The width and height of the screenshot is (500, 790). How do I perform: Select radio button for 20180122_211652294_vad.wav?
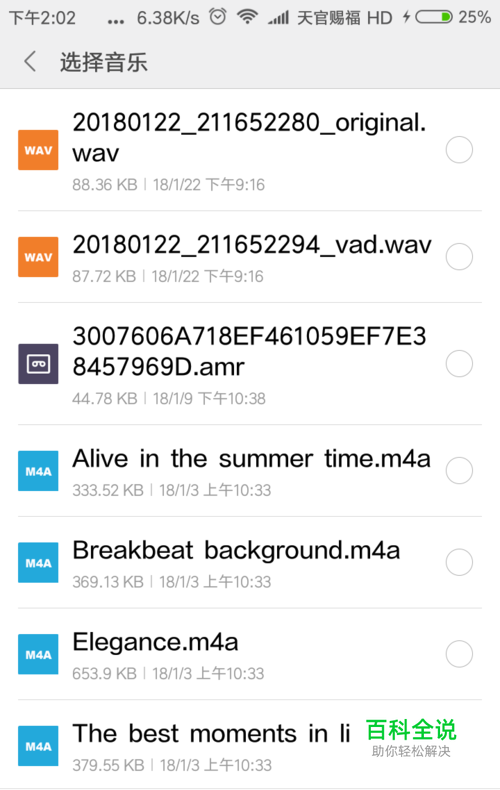[x=459, y=256]
